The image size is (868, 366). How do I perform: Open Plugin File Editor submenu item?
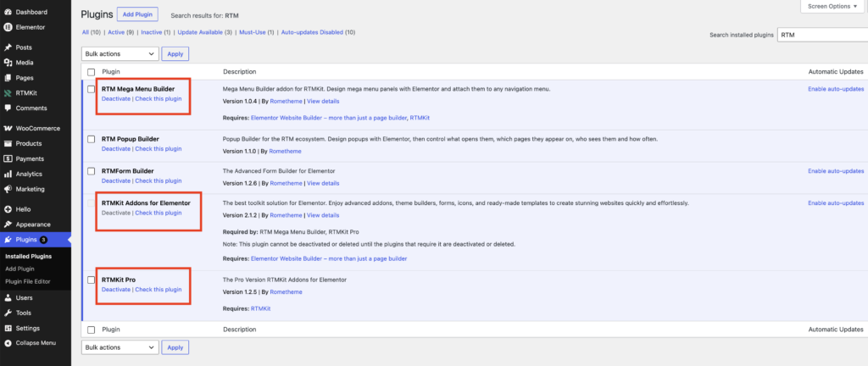28,281
